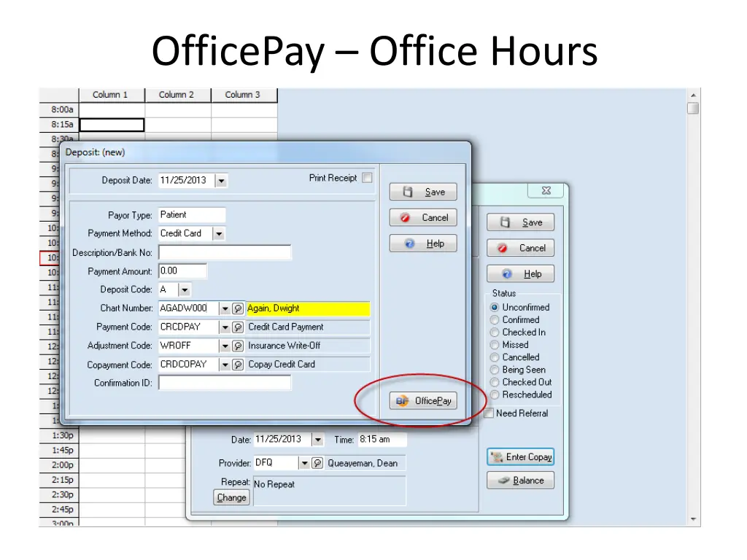
Task: Expand the Adjustment Code dropdown arrow
Action: (x=225, y=346)
